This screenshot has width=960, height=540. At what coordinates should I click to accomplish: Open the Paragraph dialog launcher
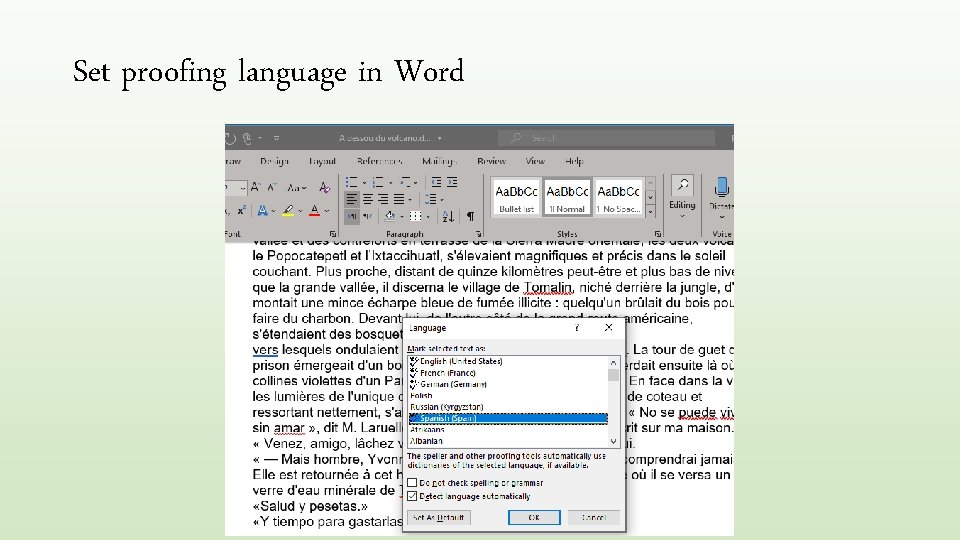coord(478,234)
